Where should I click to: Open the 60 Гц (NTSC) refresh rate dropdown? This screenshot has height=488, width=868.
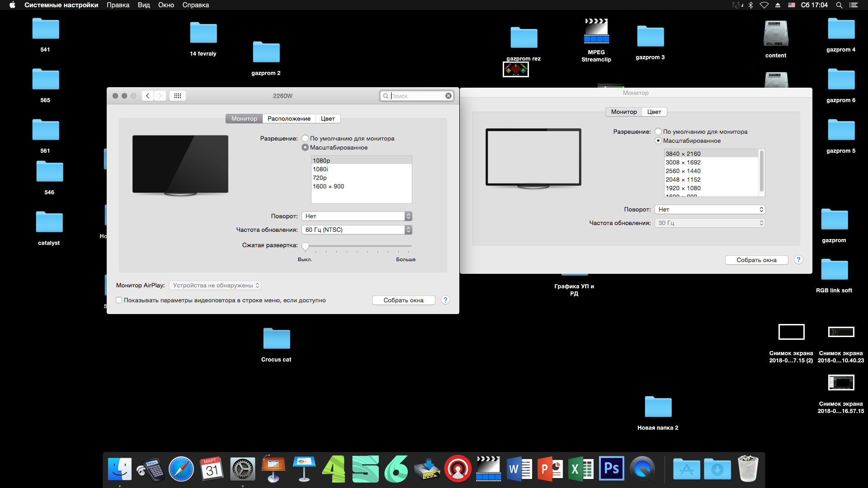(x=357, y=230)
